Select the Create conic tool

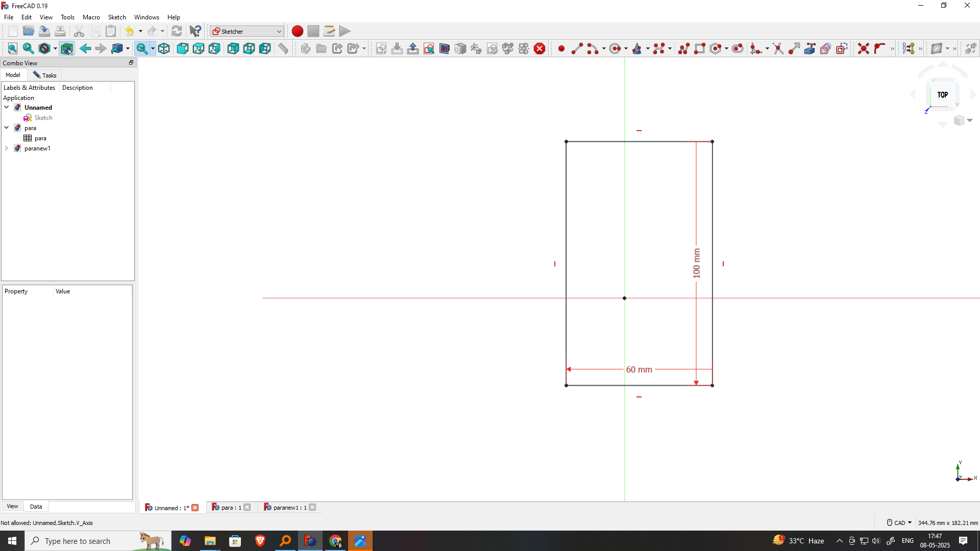638,49
